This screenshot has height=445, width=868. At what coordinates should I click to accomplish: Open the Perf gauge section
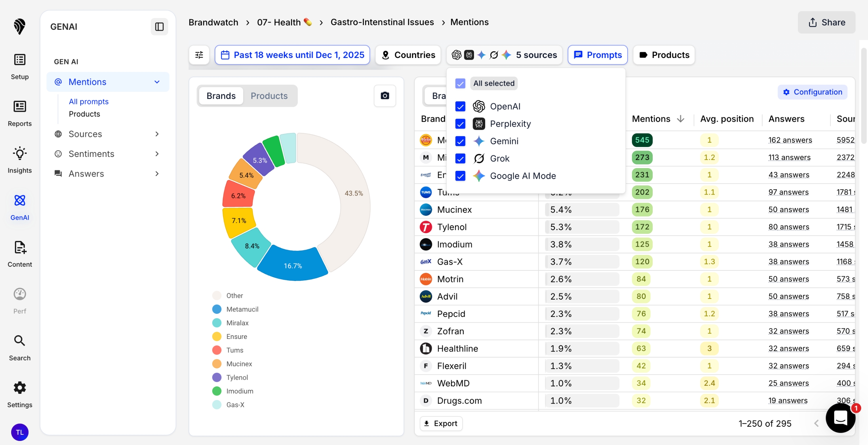coord(20,300)
